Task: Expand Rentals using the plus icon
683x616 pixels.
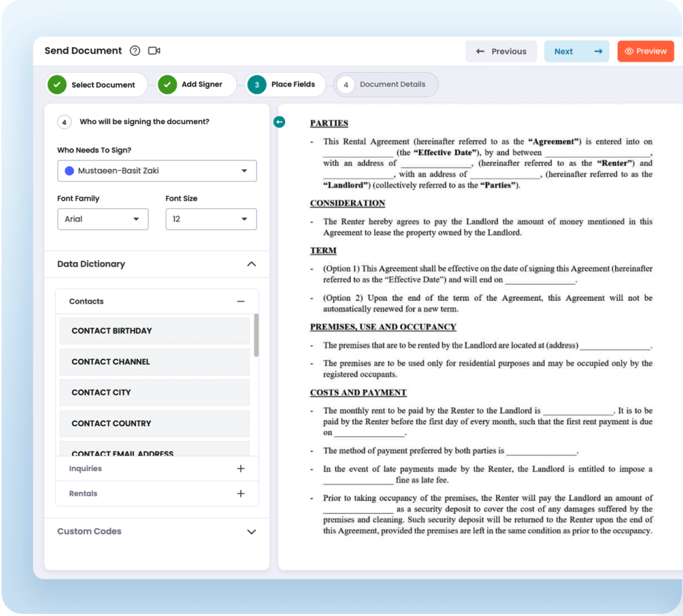Action: [240, 494]
